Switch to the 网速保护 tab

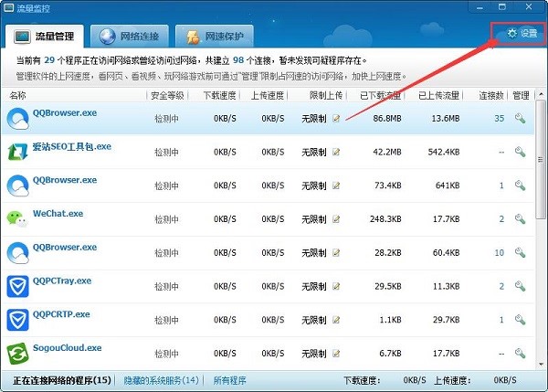pos(215,36)
